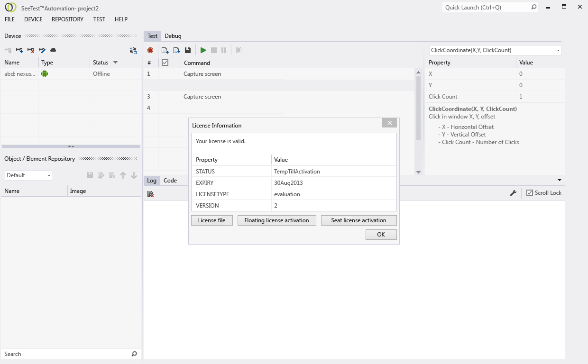This screenshot has width=588, height=364.
Task: Select the abd: nexus device row
Action: (x=71, y=74)
